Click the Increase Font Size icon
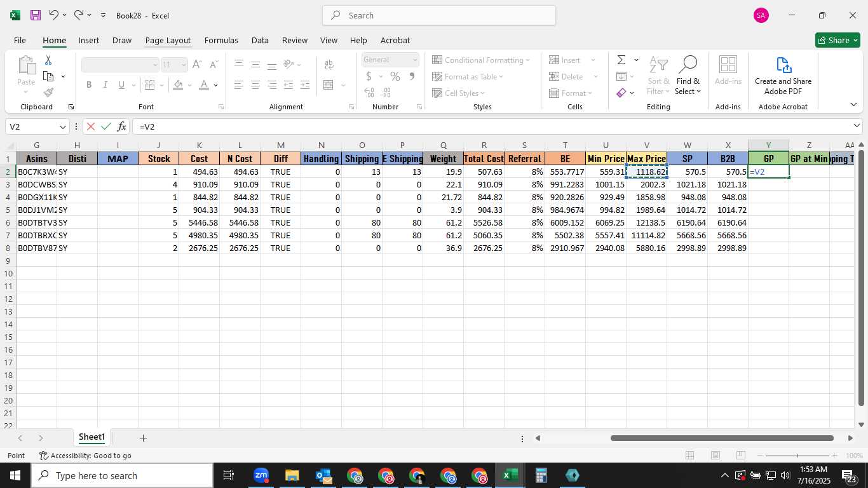The width and height of the screenshot is (868, 488). (x=197, y=64)
